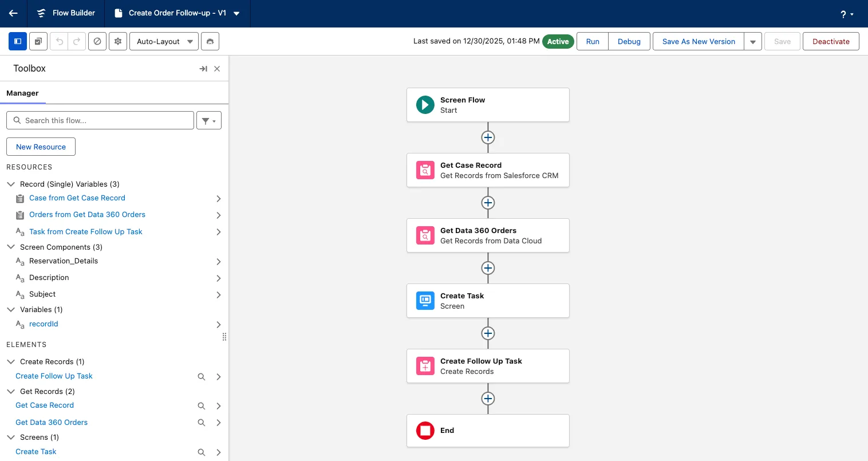868x461 pixels.
Task: Add element after Screen Flow Start
Action: click(488, 137)
